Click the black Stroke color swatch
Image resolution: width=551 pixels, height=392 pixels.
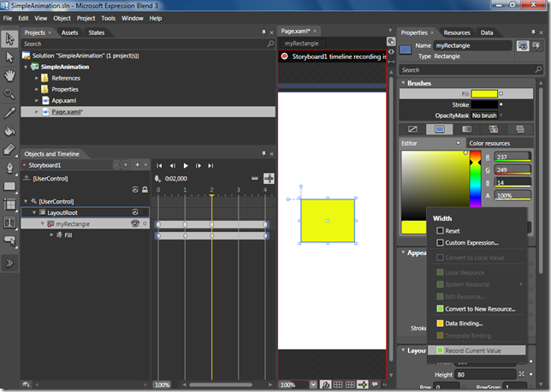tap(484, 104)
